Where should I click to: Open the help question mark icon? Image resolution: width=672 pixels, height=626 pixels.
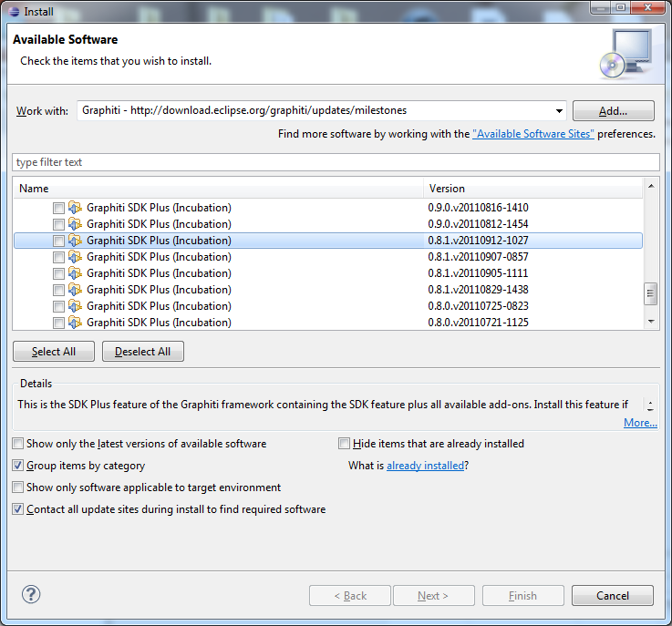click(x=31, y=594)
